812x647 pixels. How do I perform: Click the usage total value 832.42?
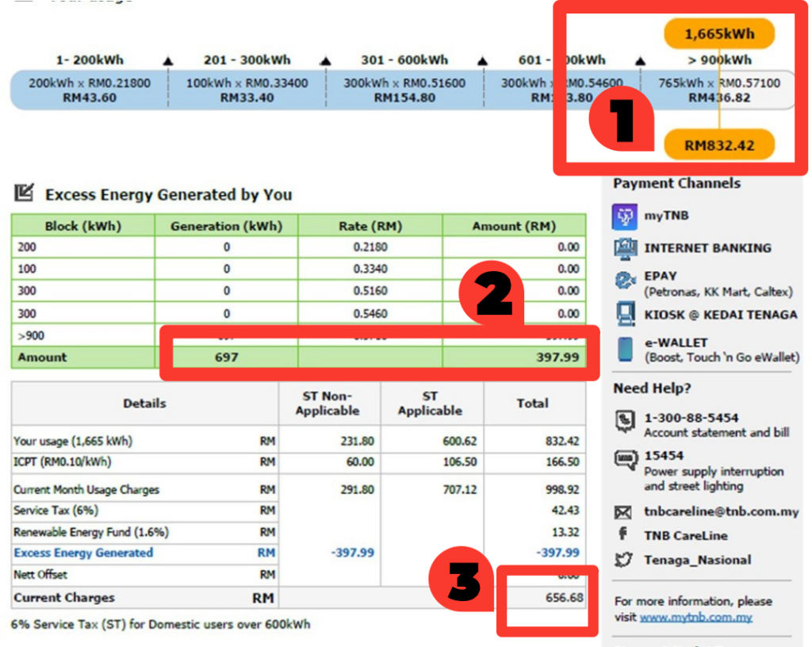coord(562,441)
